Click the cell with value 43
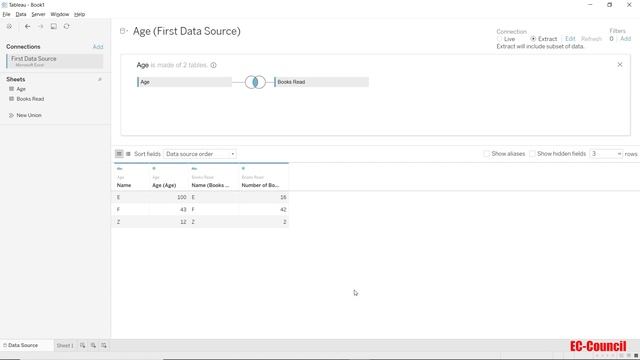 coord(169,209)
